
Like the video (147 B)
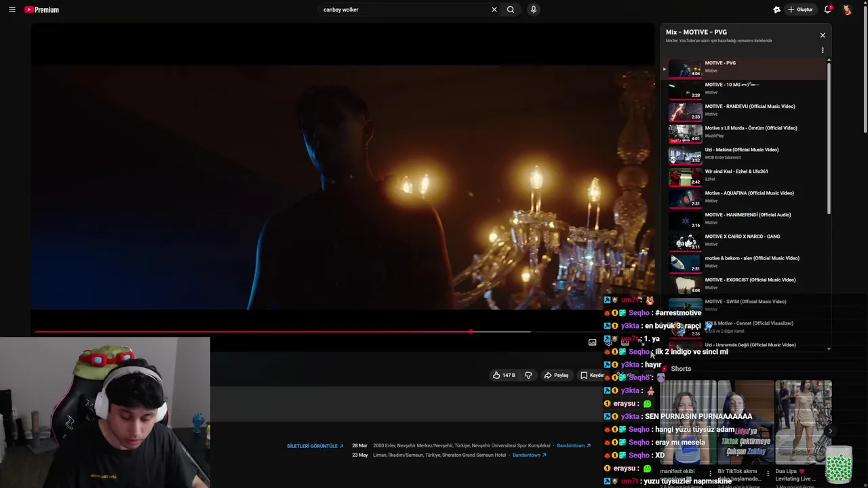click(504, 375)
